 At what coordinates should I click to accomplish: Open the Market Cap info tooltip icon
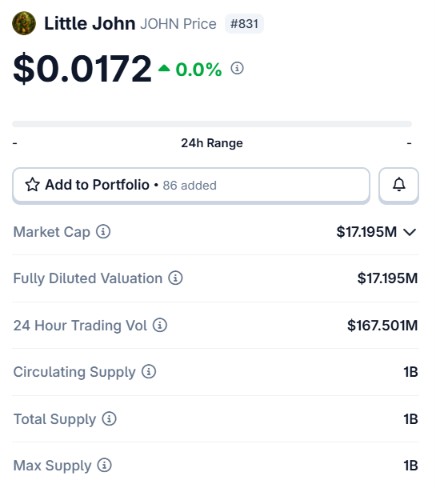[x=103, y=231]
